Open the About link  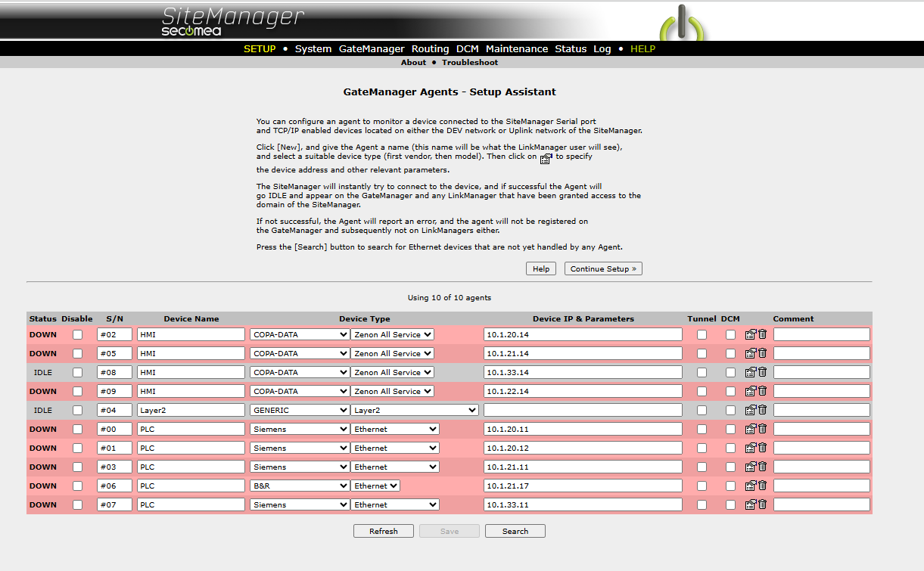(413, 63)
